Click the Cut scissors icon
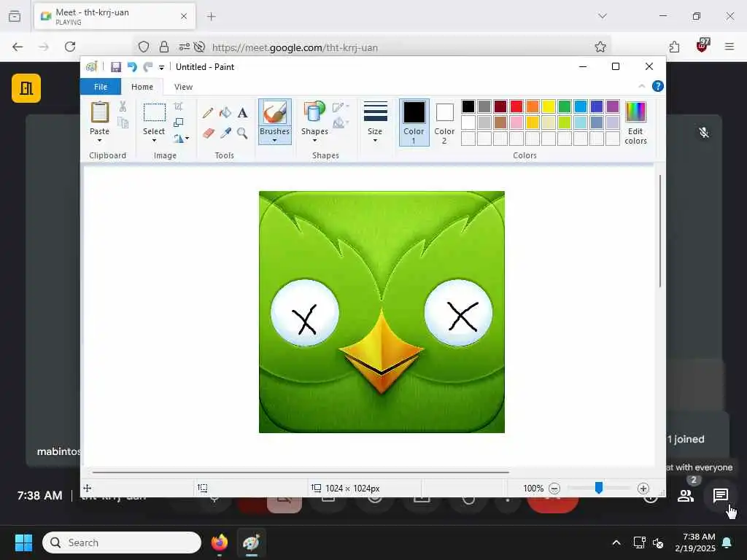 123,106
